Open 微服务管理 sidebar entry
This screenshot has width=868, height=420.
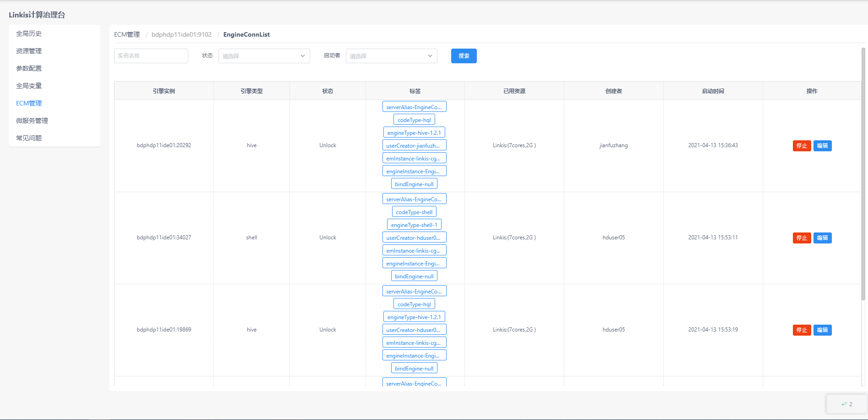pos(32,121)
